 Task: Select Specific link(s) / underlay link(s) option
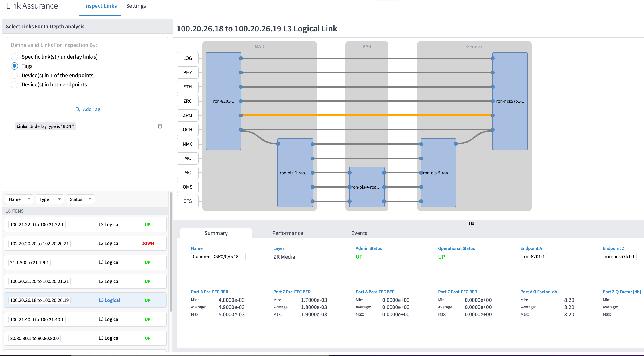[15, 57]
